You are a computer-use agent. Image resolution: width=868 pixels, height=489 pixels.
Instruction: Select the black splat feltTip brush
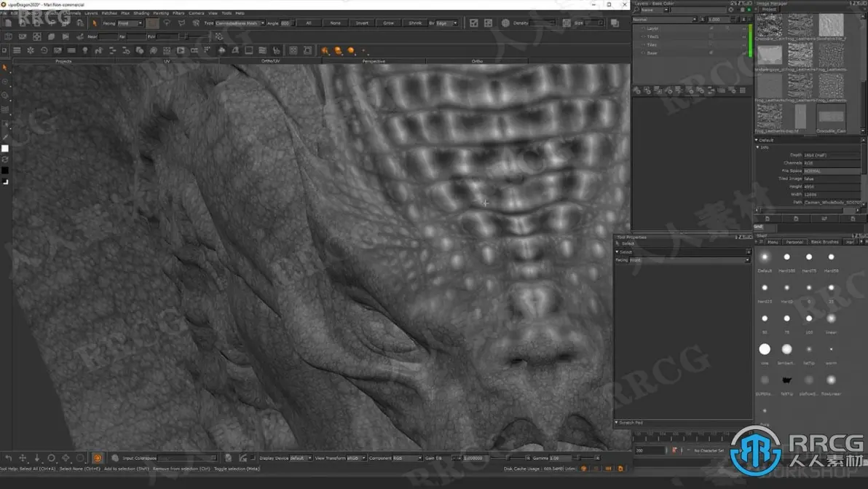[x=786, y=380]
